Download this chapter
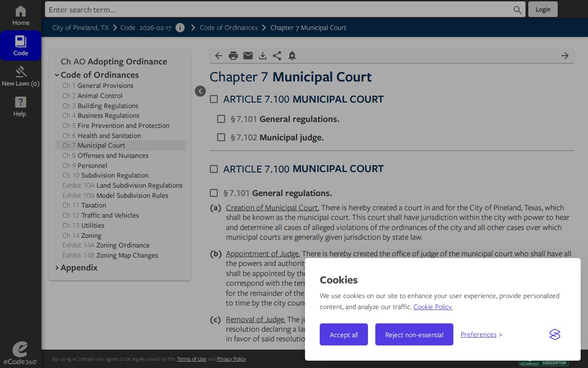 pos(263,56)
